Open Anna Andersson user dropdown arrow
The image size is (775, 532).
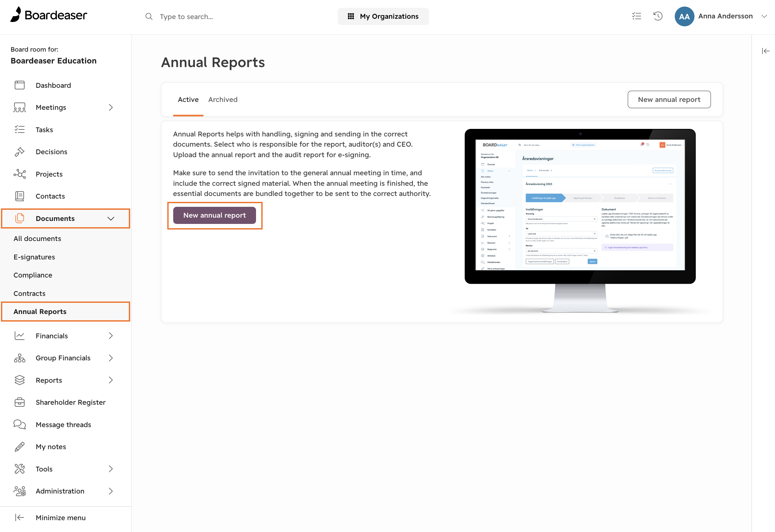coord(764,16)
